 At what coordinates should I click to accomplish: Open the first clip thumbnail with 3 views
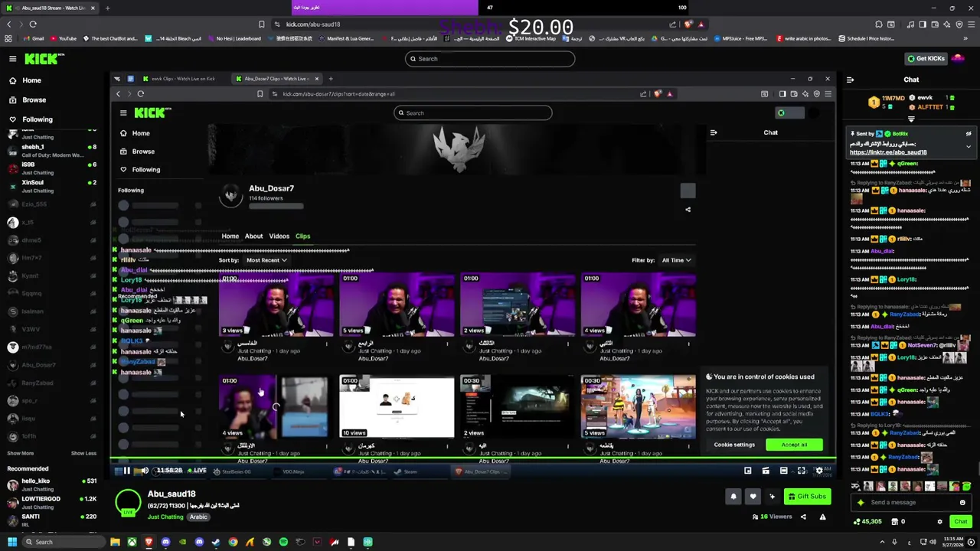276,305
